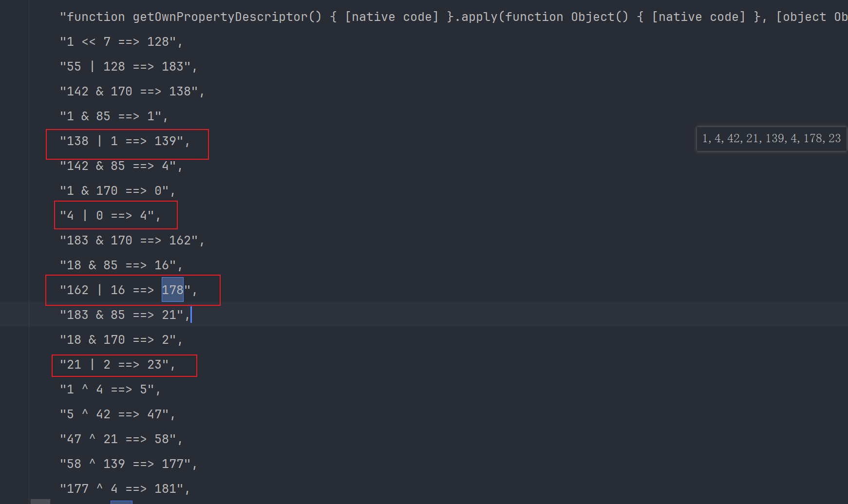Click the line "183 & 170 ==> 162"
848x504 pixels.
pos(132,241)
